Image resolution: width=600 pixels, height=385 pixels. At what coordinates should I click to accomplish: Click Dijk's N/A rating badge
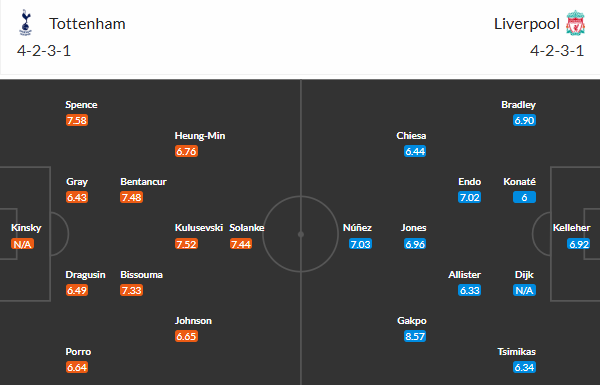click(524, 290)
